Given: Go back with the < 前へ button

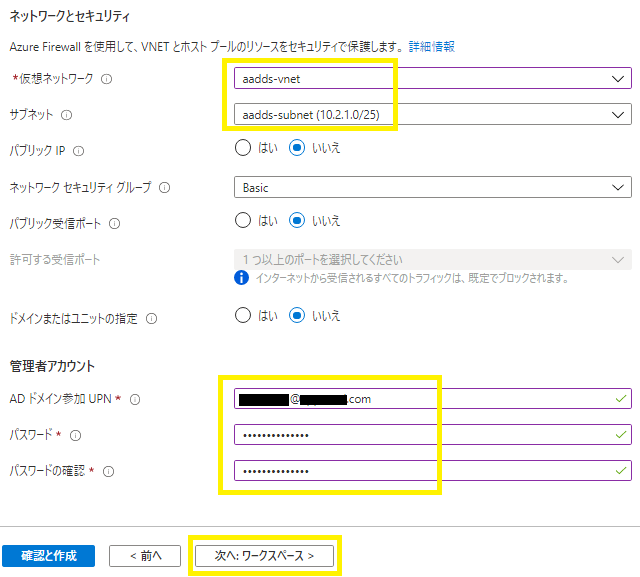Looking at the screenshot, I should pos(145,556).
